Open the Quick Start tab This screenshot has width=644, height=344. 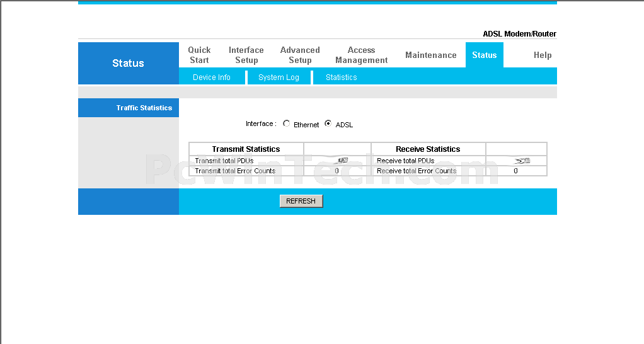point(199,55)
